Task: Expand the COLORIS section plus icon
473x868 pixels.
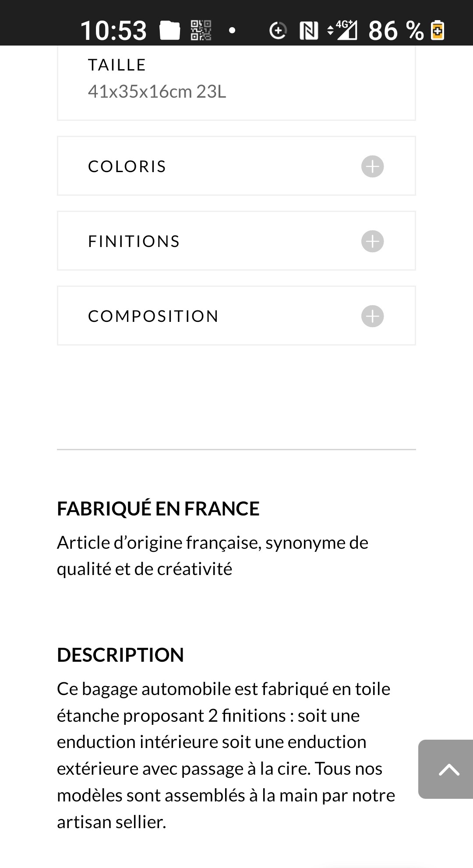Action: [x=372, y=166]
